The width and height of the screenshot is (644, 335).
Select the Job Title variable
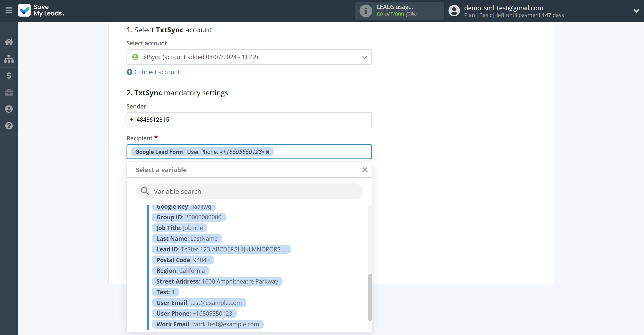[179, 228]
